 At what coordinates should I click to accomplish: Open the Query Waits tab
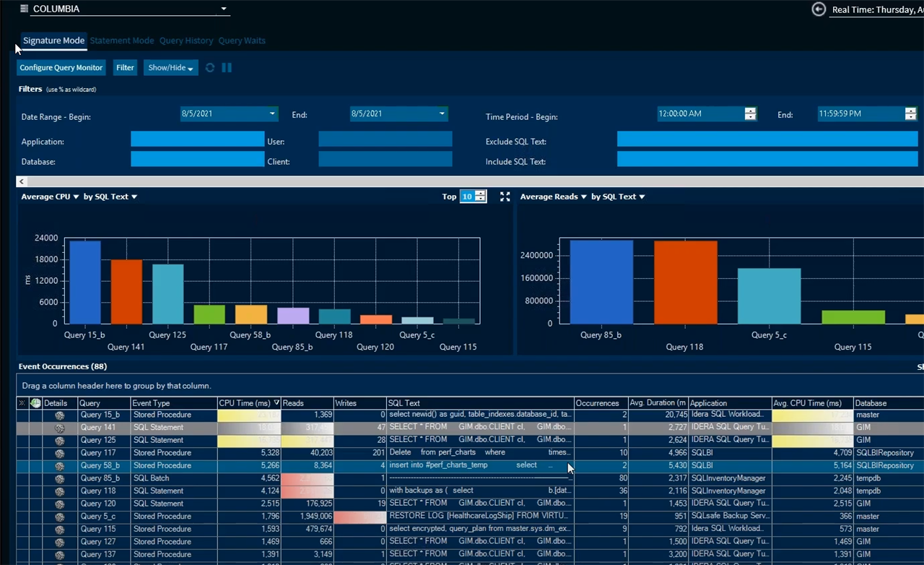point(242,40)
